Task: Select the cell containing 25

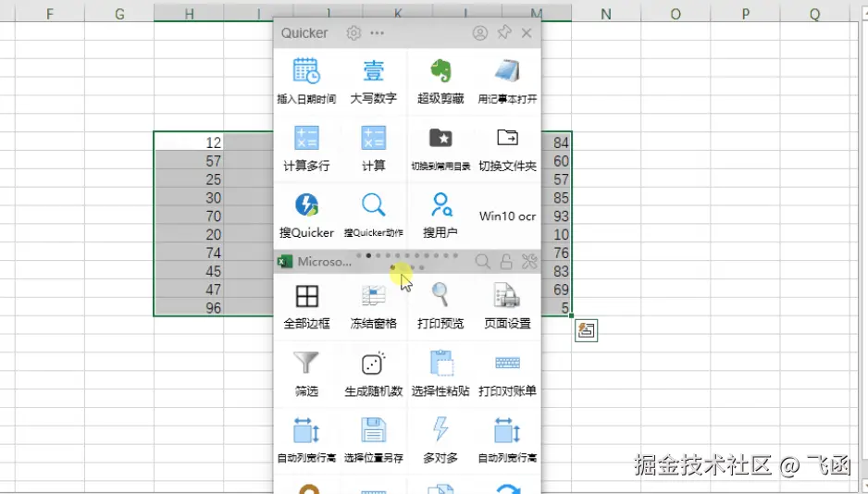Action: [x=189, y=179]
